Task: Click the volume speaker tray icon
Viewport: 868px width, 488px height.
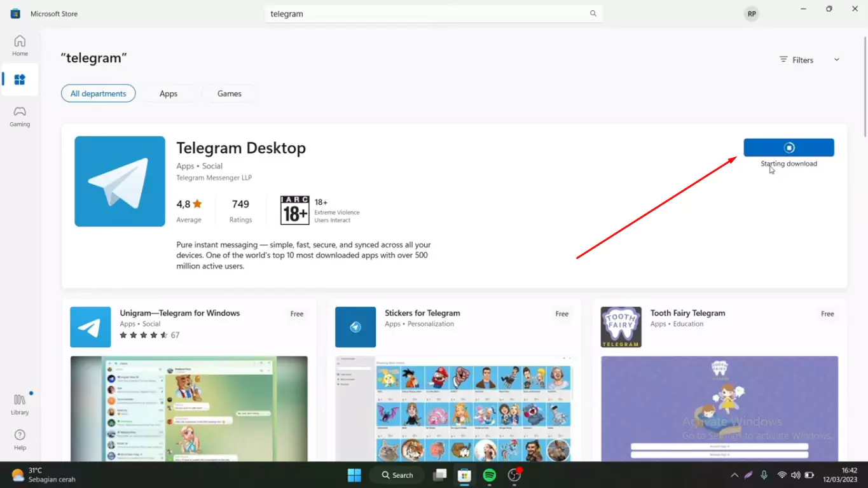Action: 795,475
